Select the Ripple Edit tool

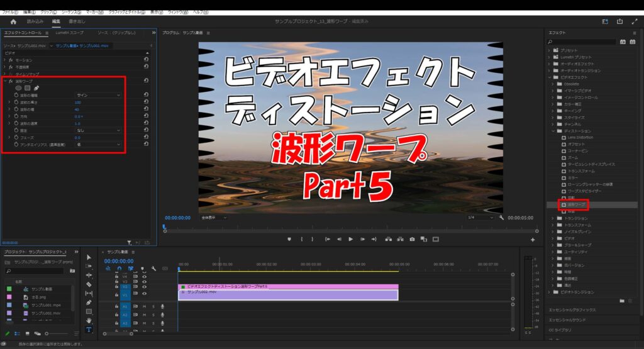[89, 275]
